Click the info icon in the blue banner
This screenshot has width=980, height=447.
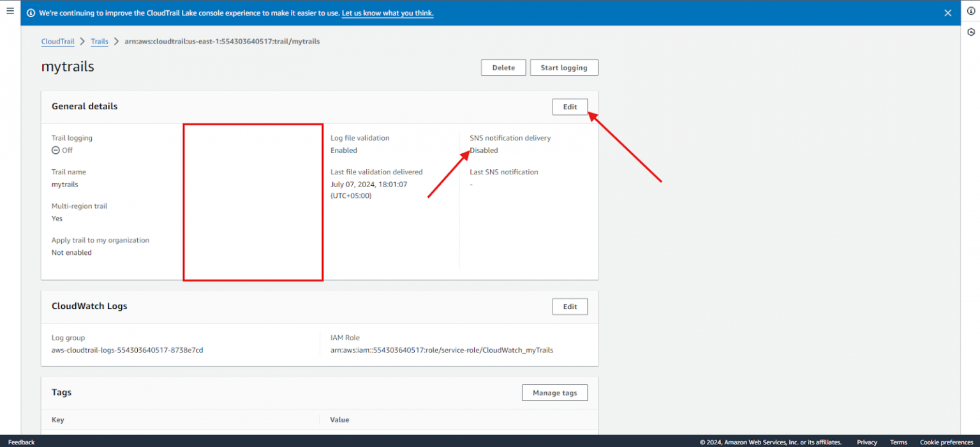click(31, 12)
